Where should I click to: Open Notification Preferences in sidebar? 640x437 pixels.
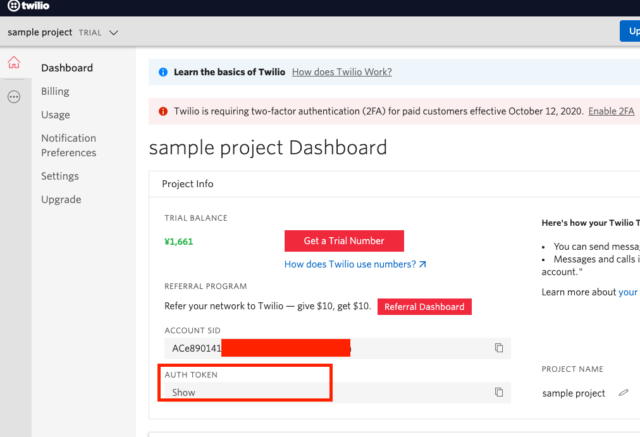point(69,145)
